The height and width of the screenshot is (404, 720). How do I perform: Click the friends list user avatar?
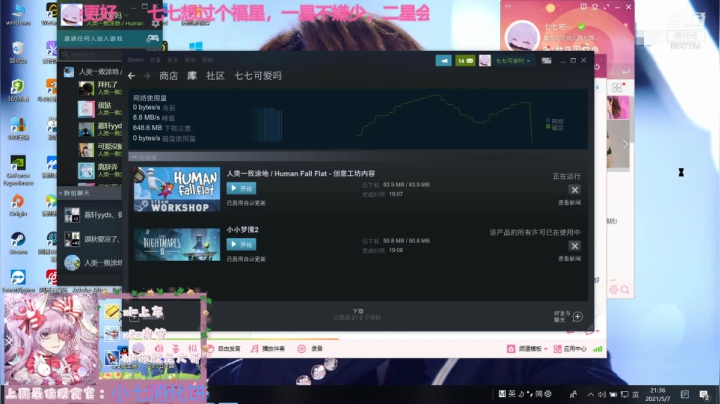[72, 15]
